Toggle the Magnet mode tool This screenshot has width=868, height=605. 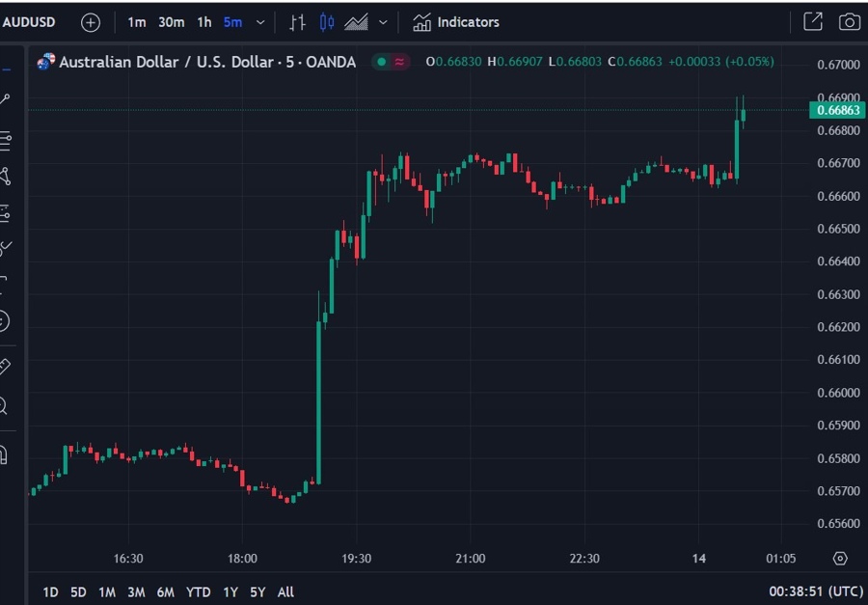[5, 454]
